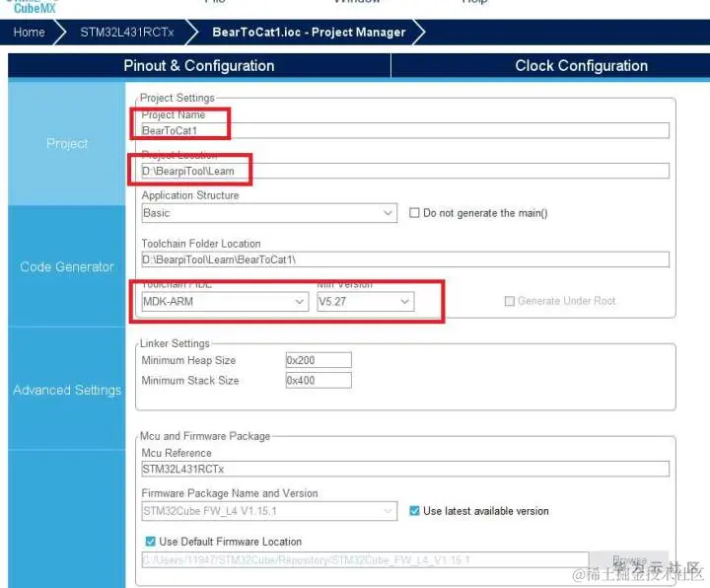Open the Toolchain / IDE dropdown showing MDK-ARM
710x588 pixels.
pos(225,302)
